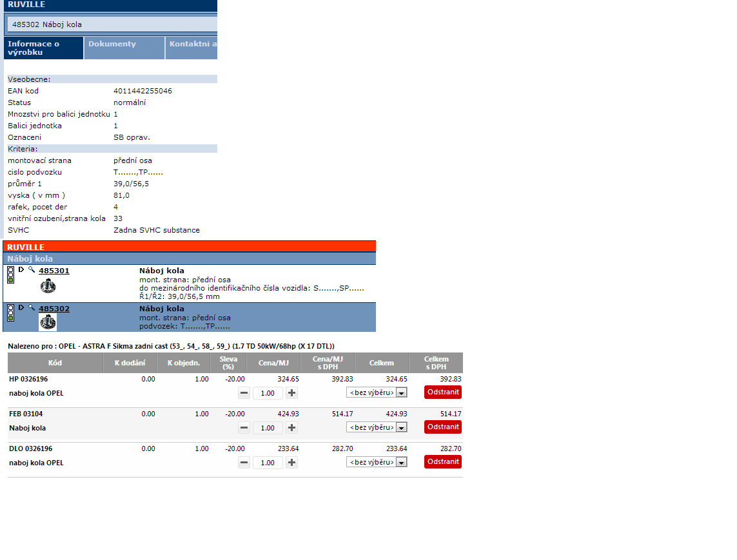
Task: Open the 'bez výběru' dropdown for DLO 0326196
Action: pos(377,462)
